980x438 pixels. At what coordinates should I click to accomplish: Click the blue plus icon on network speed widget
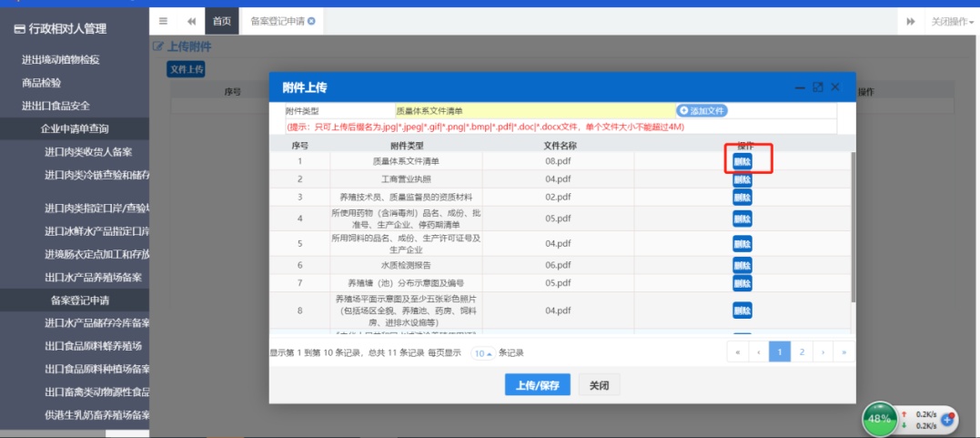coord(947,420)
